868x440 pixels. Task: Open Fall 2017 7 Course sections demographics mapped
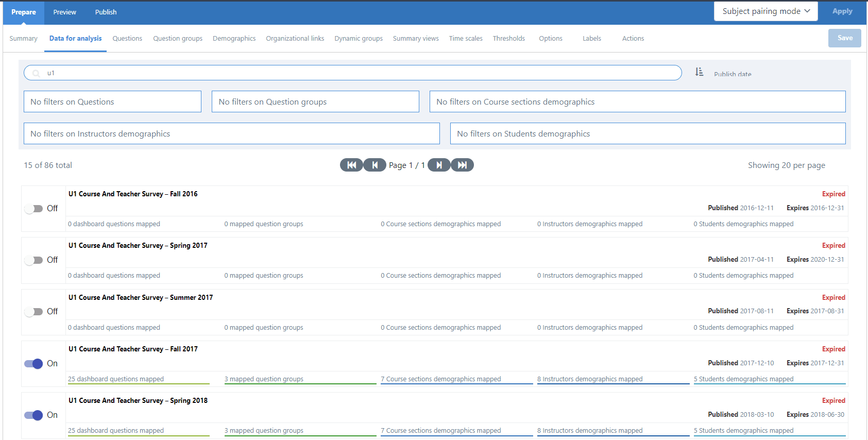[x=456, y=379]
